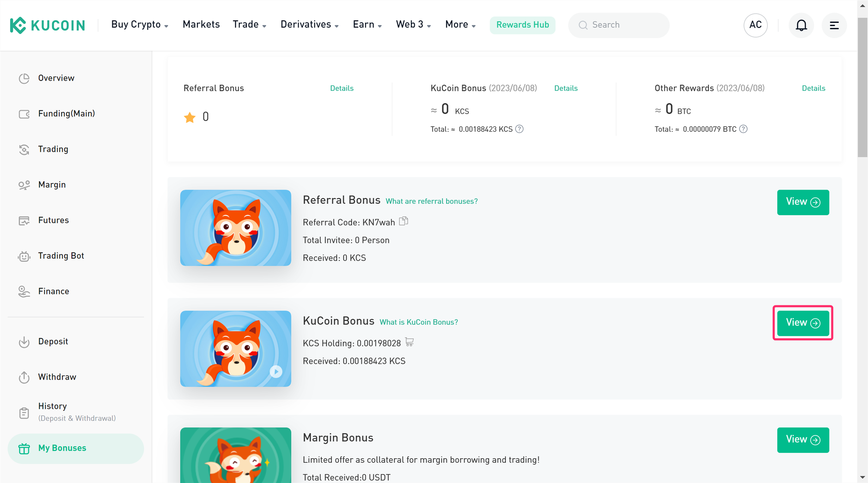Viewport: 868px width, 483px height.
Task: Click the KuCoin logo
Action: [48, 25]
